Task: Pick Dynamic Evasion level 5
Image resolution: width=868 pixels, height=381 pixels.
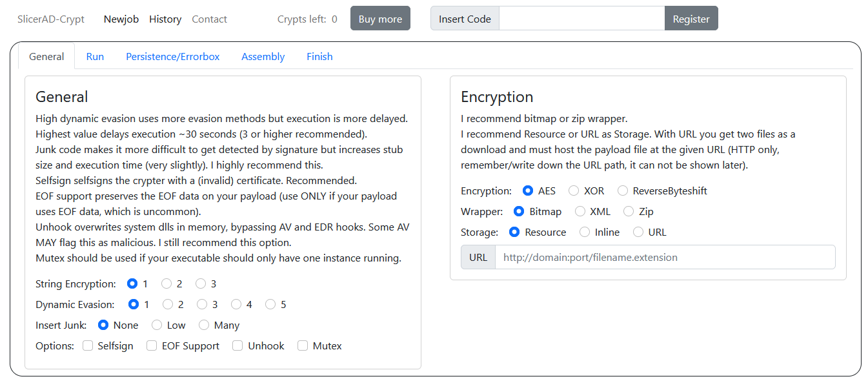Action: [270, 304]
